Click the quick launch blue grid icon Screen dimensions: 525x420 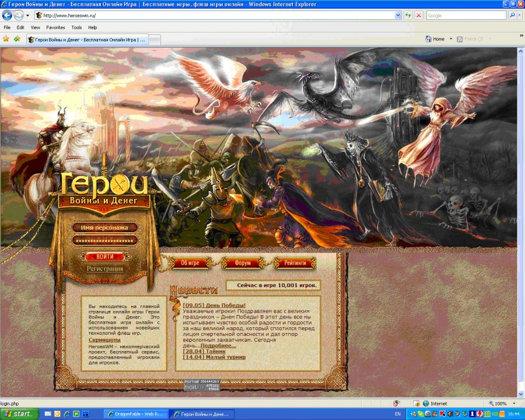pos(86,414)
